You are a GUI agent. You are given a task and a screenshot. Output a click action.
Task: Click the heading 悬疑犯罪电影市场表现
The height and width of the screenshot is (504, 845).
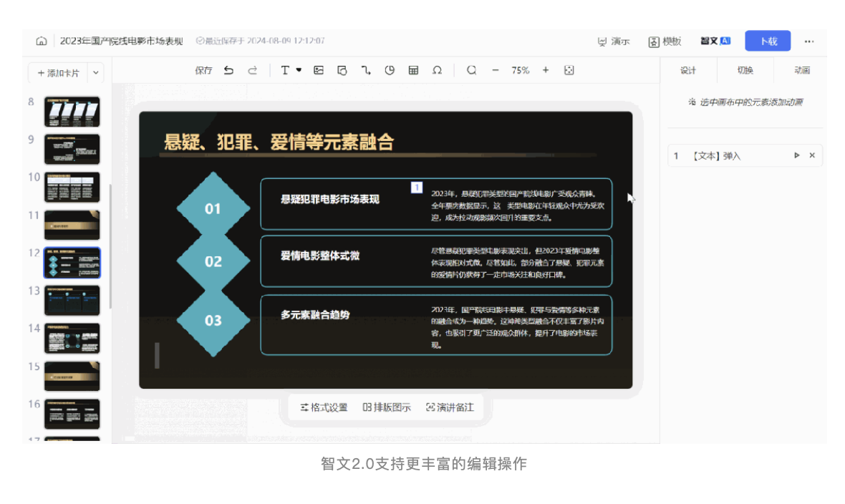(330, 200)
